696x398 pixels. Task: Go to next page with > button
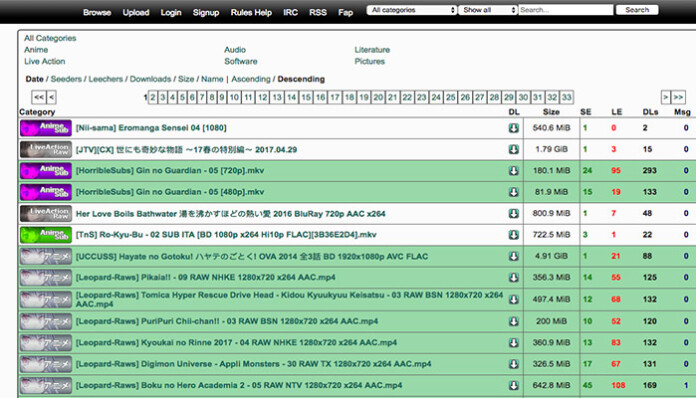[665, 97]
